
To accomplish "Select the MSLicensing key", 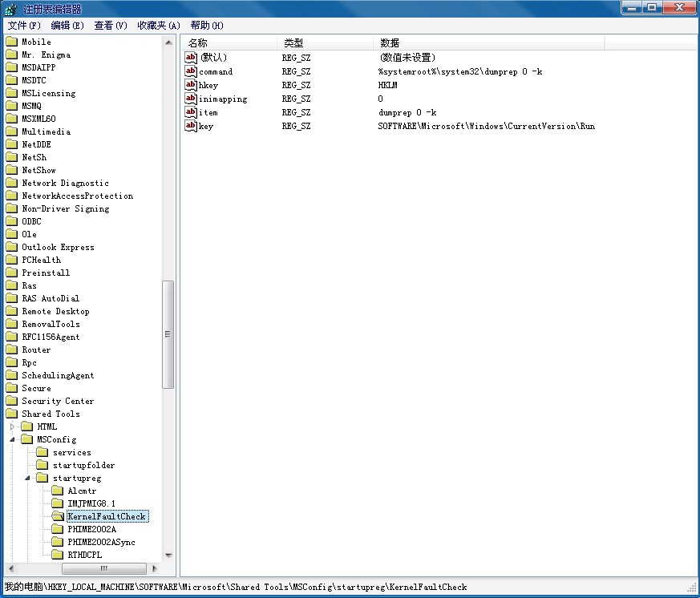I will pos(49,93).
